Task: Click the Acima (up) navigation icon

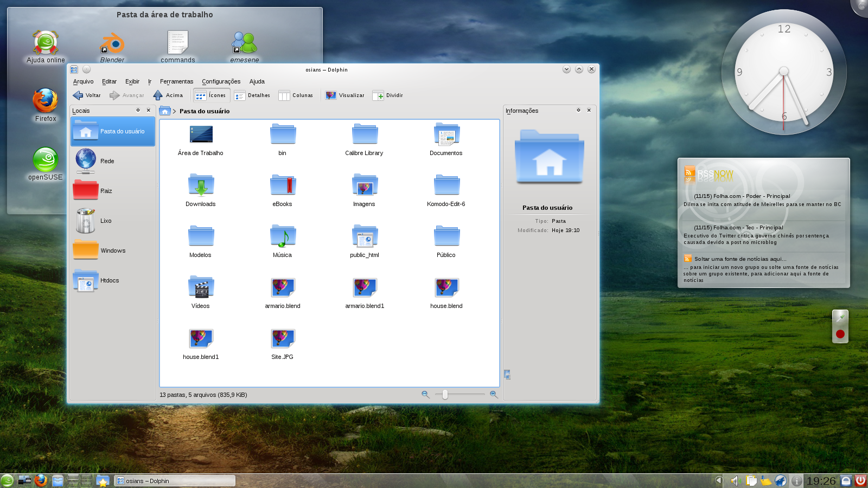Action: [157, 95]
